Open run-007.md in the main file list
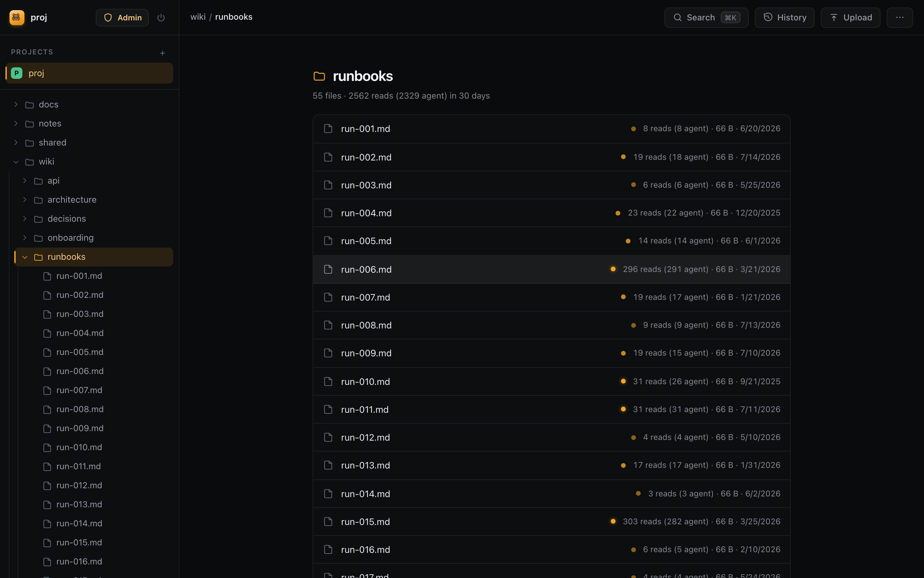 [551, 297]
